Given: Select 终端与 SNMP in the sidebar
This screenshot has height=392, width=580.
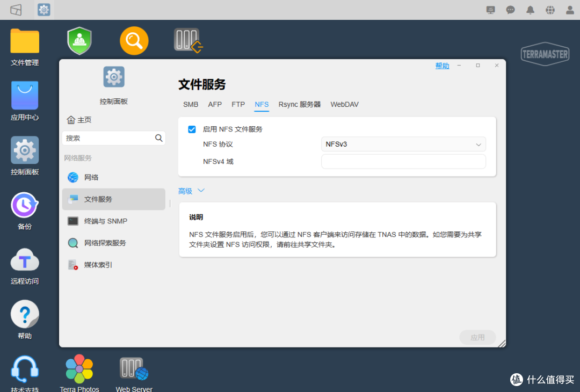Looking at the screenshot, I should (x=113, y=221).
